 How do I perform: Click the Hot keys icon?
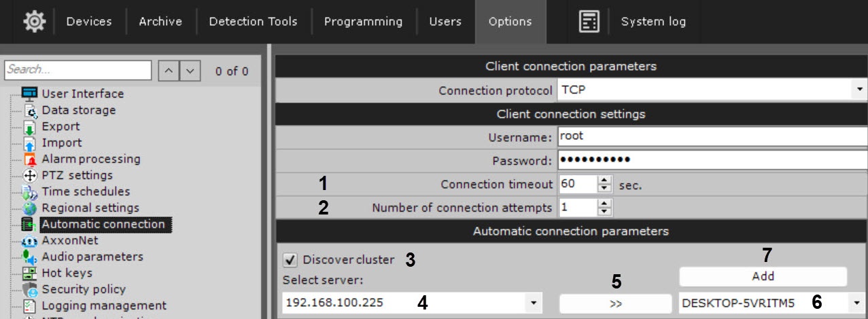[30, 274]
